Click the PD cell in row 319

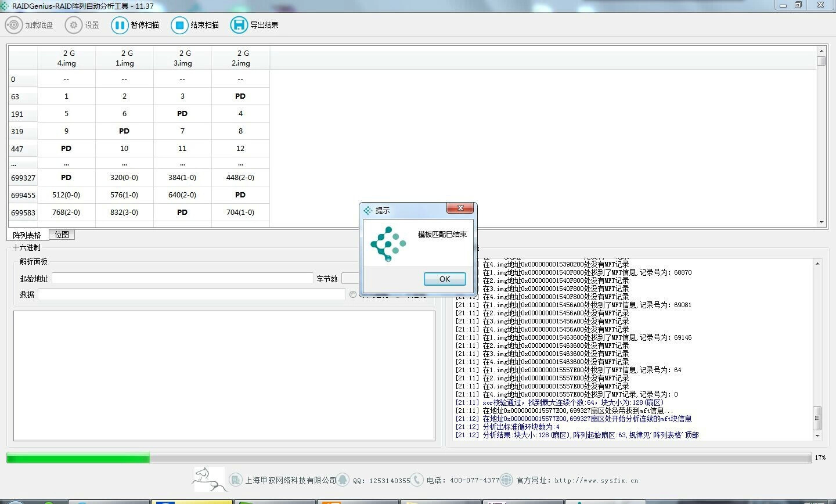tap(124, 131)
